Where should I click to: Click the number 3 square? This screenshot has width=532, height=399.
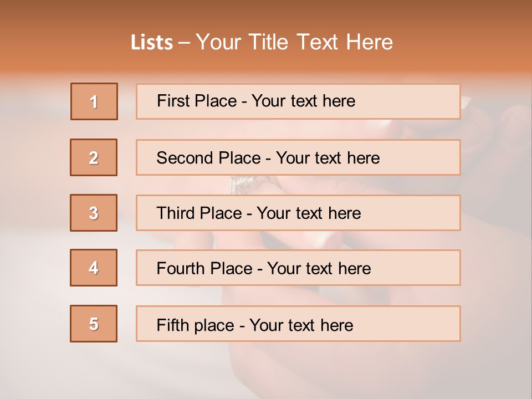pos(94,213)
